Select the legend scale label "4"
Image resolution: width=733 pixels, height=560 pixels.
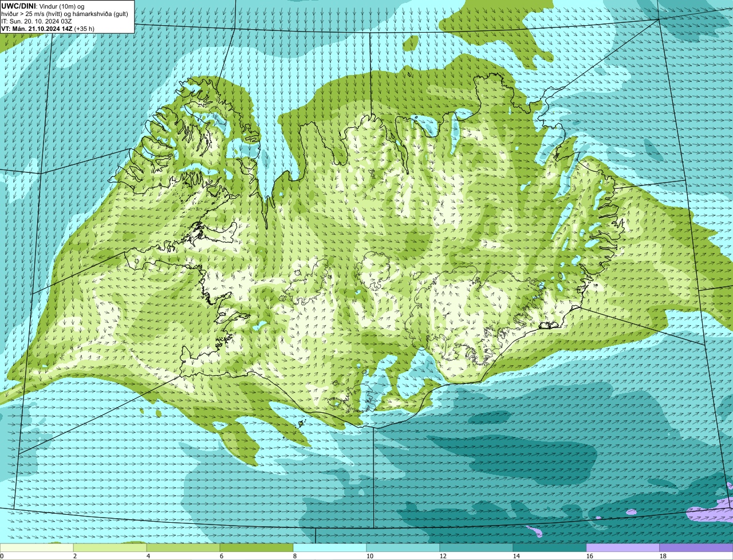[148, 556]
